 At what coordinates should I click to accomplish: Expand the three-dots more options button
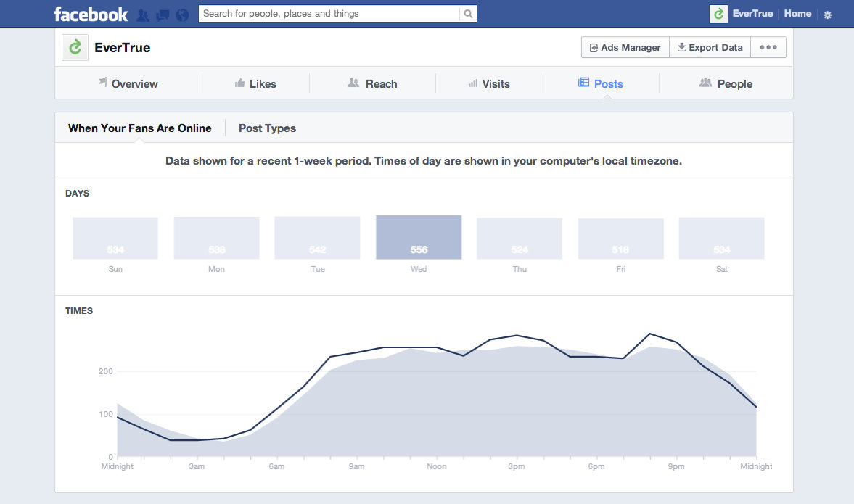pos(768,48)
